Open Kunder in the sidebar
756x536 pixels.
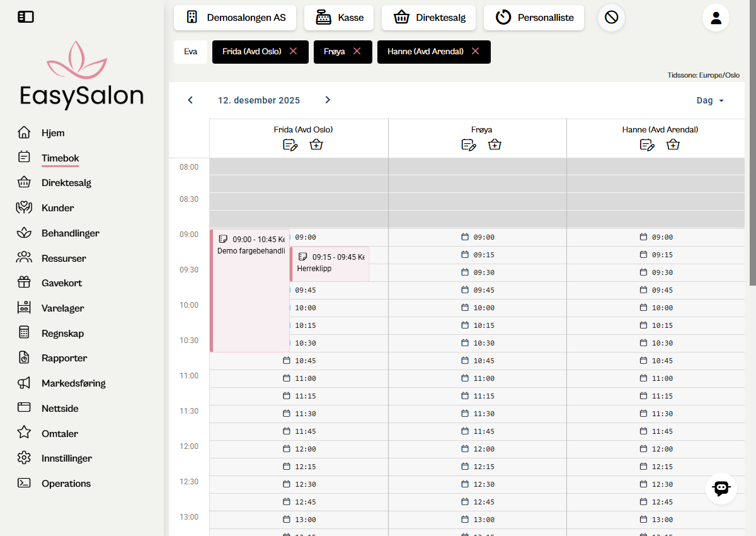click(57, 208)
